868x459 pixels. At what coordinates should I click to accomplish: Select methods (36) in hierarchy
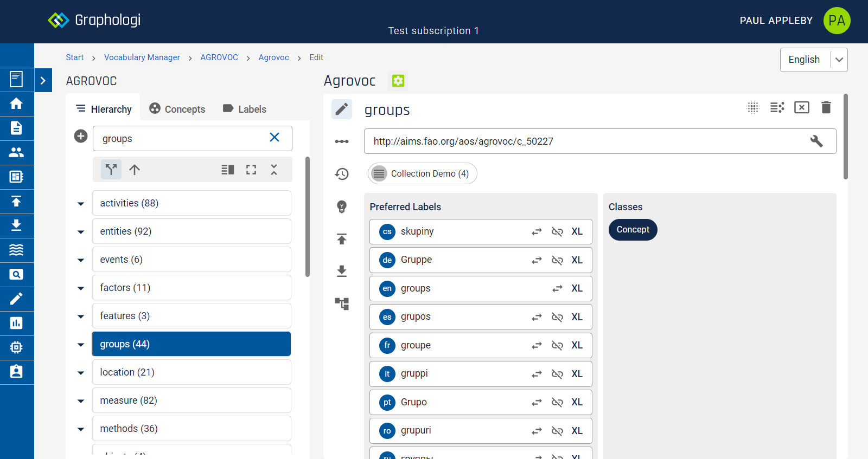(x=192, y=429)
